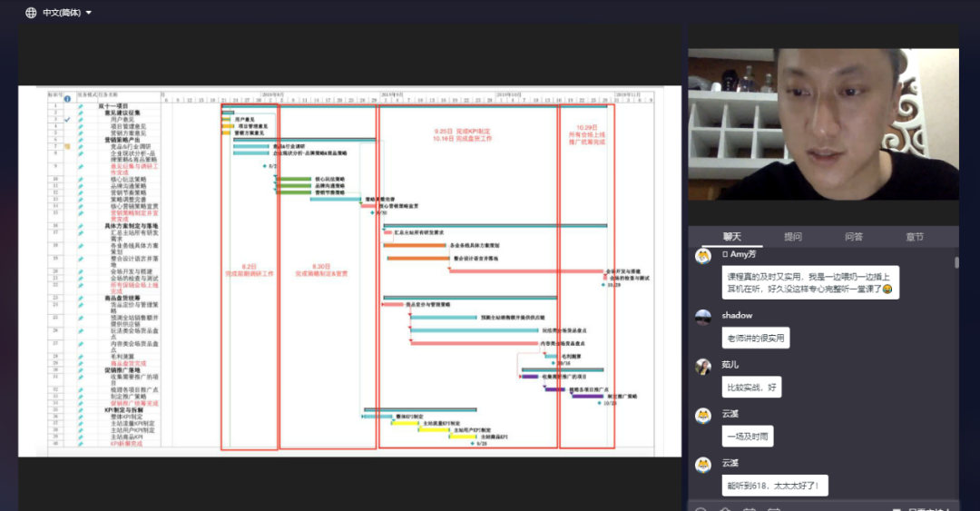Switch to the 提问 tab

(792, 236)
